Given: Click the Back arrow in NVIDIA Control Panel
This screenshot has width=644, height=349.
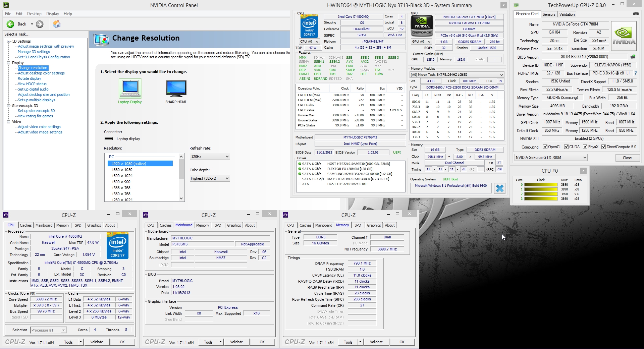Looking at the screenshot, I should 10,24.
